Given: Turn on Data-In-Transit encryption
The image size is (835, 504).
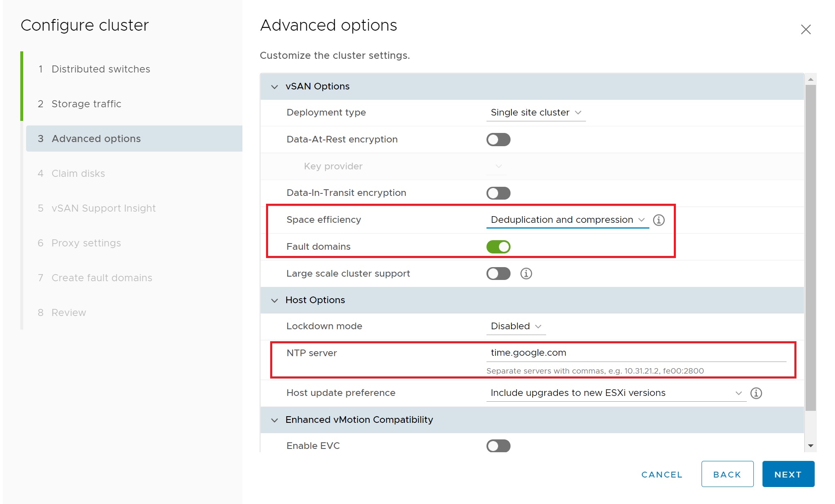Looking at the screenshot, I should coord(498,193).
